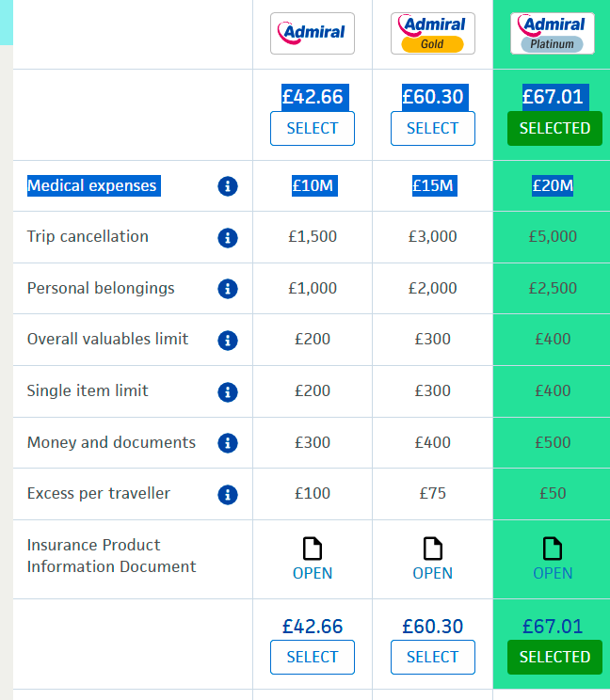The height and width of the screenshot is (700, 610).
Task: Select the £42.66 Admiral plan at top
Action: click(312, 128)
